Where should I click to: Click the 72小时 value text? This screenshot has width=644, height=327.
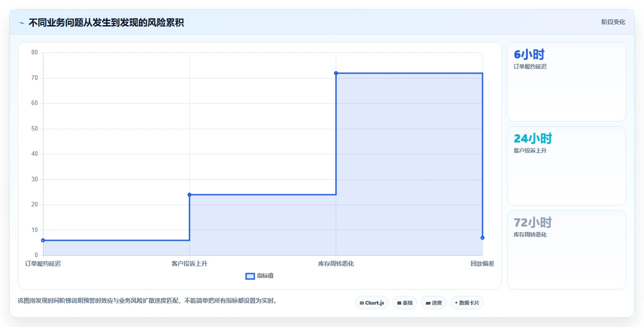533,222
